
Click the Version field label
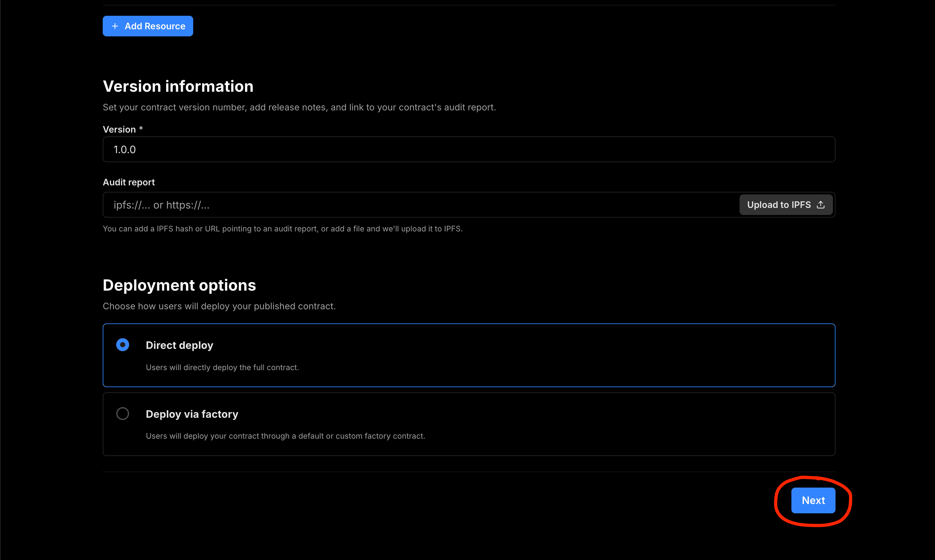119,129
